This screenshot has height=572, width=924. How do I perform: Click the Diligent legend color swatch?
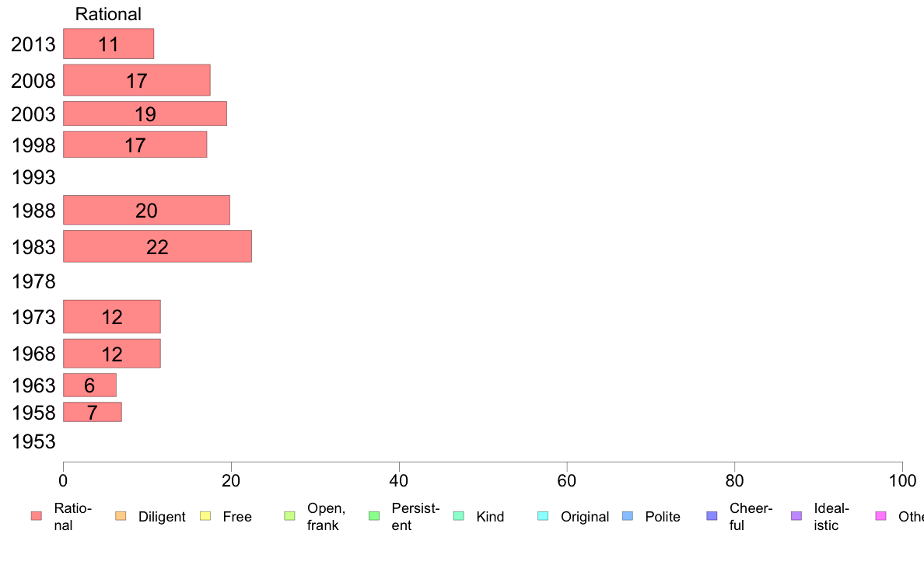tap(121, 517)
